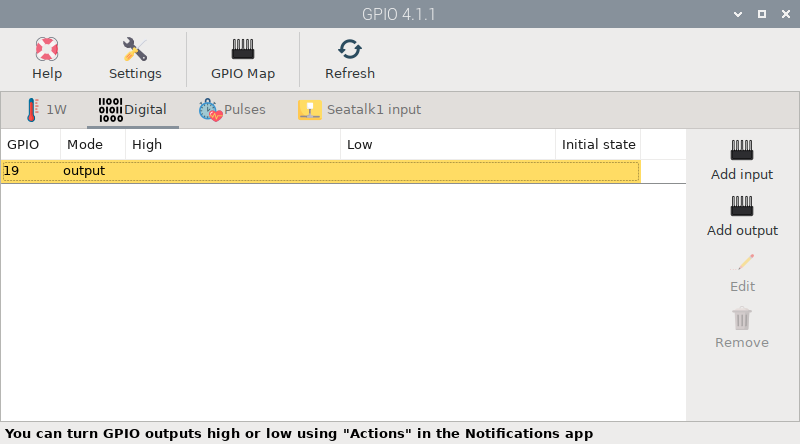Select the GPIO 19 output row
The image size is (800, 444).
(320, 171)
